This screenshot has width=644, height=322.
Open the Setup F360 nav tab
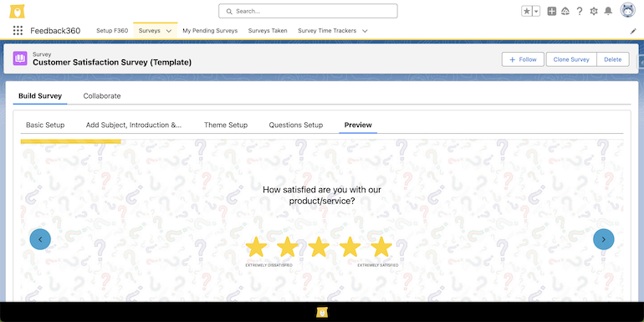pos(112,30)
